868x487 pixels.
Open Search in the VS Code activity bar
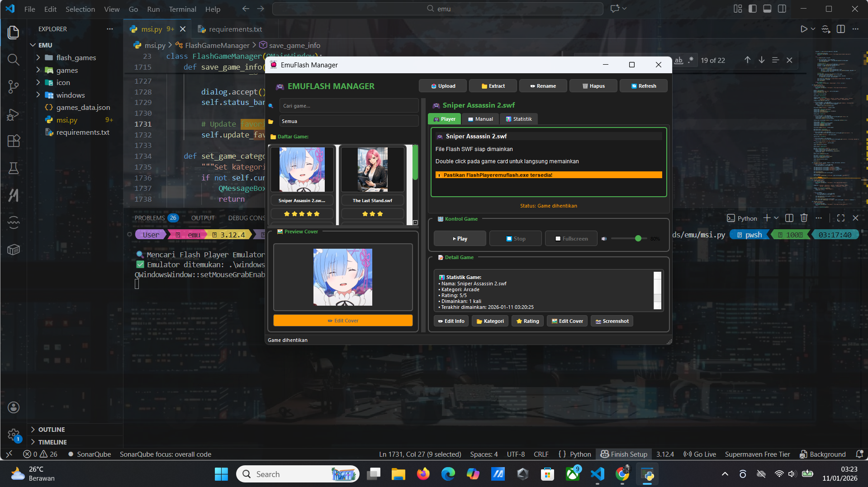pos(13,59)
